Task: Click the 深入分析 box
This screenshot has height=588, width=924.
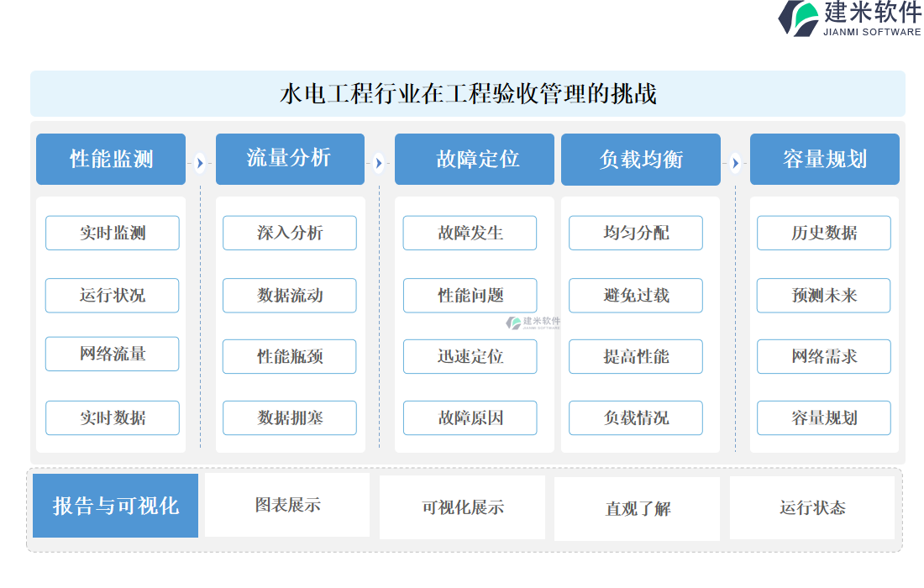Action: [x=290, y=233]
